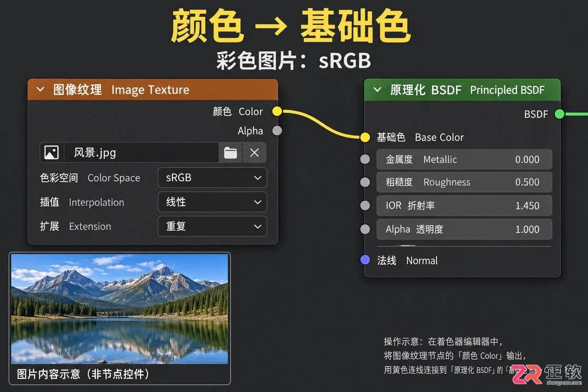Click the BSDF output label
Screen dimensions: 588x392
[x=536, y=114]
